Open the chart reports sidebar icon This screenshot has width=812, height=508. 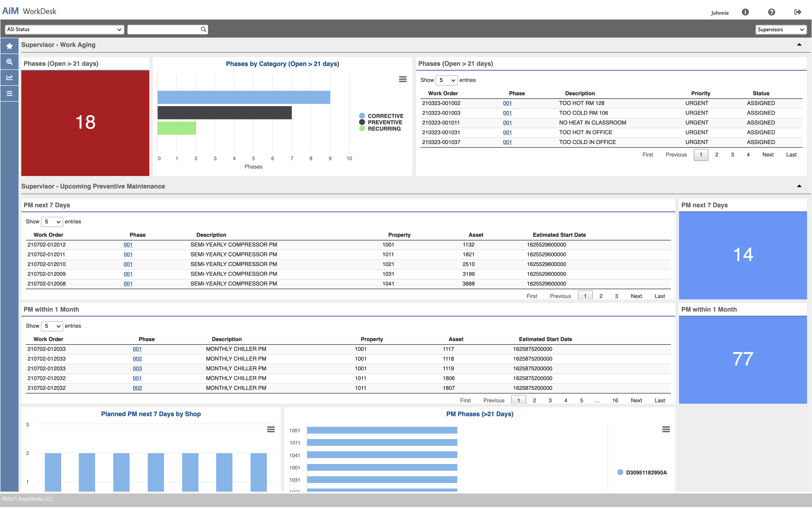pyautogui.click(x=9, y=78)
